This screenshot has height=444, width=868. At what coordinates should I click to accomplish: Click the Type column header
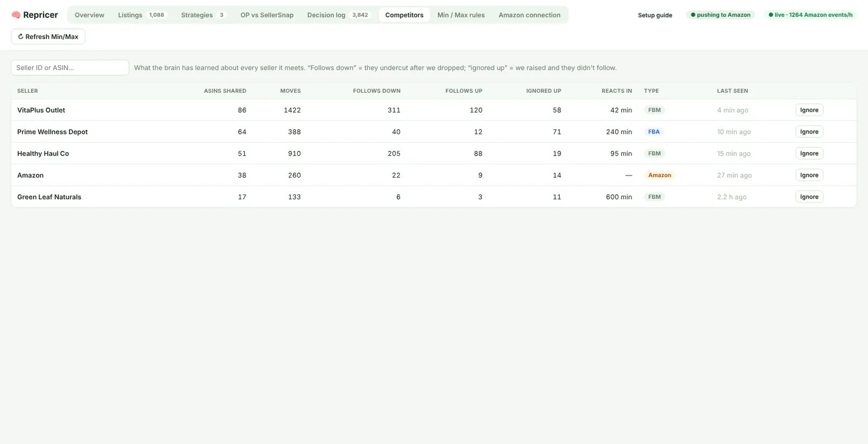click(652, 91)
